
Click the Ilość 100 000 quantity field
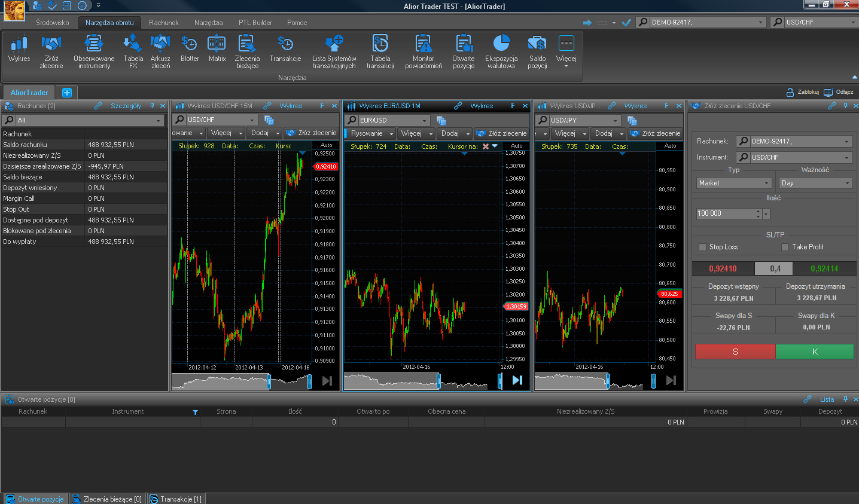[x=725, y=213]
